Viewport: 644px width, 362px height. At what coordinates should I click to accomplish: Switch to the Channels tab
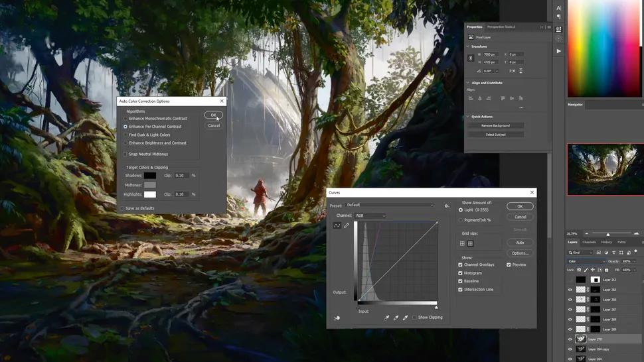tap(589, 242)
